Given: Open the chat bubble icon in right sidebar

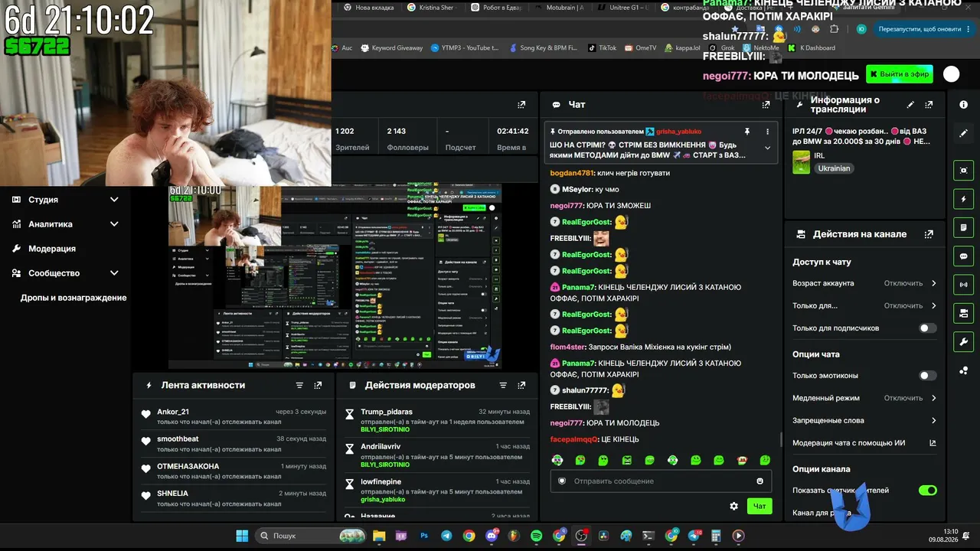Looking at the screenshot, I should [963, 256].
